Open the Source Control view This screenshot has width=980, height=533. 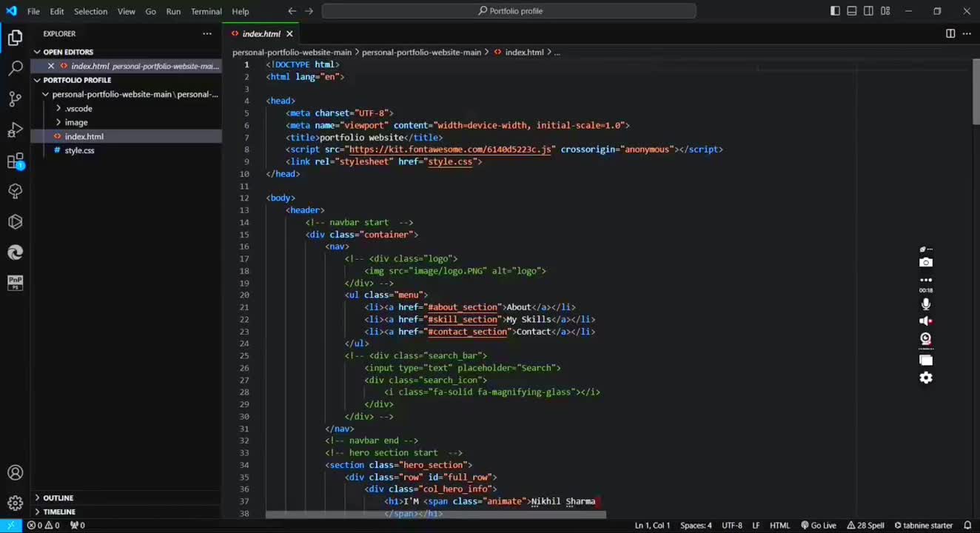pyautogui.click(x=15, y=99)
